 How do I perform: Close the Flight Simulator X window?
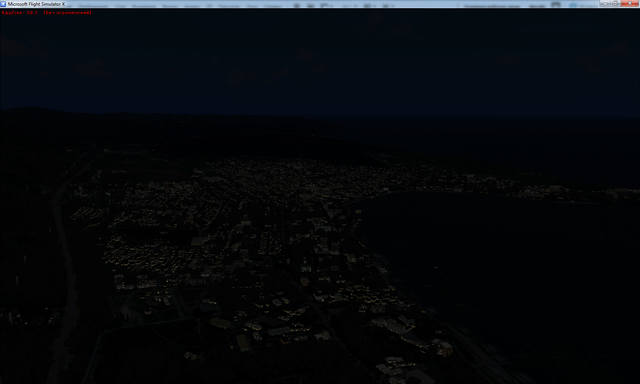click(x=629, y=3)
